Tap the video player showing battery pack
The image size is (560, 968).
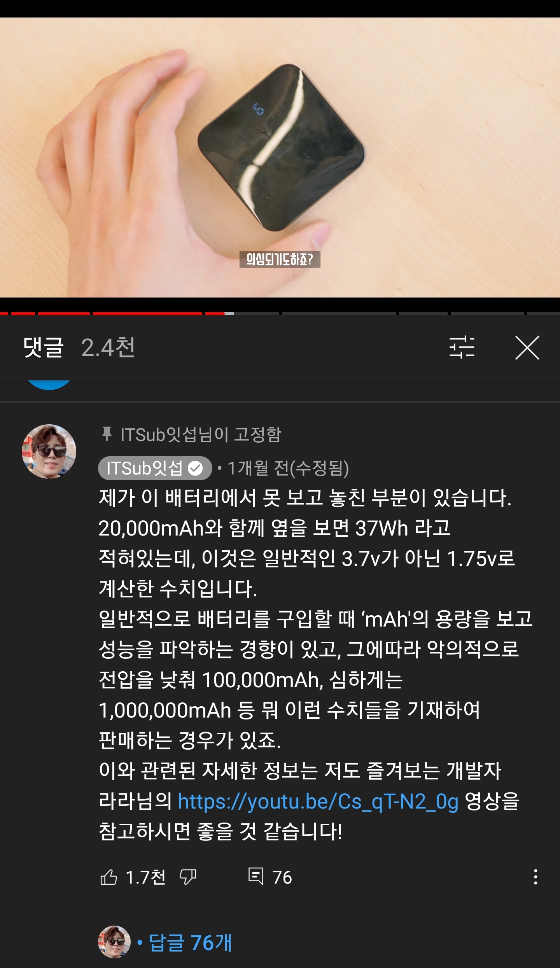pyautogui.click(x=280, y=158)
